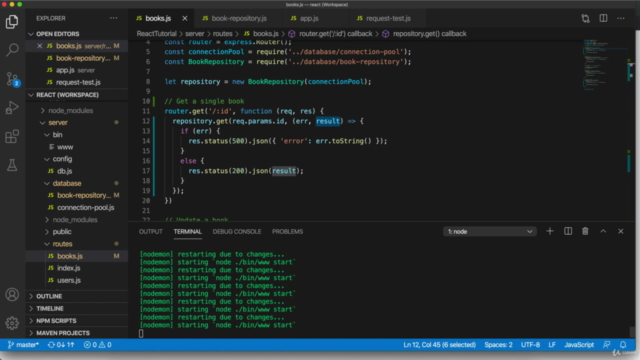Select the Terminal panel tab
Image resolution: width=640 pixels, height=360 pixels.
(x=187, y=231)
